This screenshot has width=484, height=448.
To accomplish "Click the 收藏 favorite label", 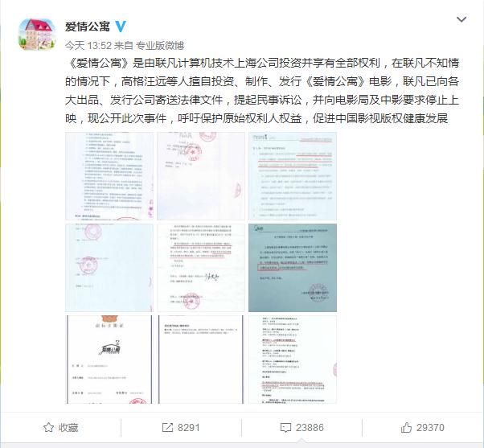I will [68, 428].
